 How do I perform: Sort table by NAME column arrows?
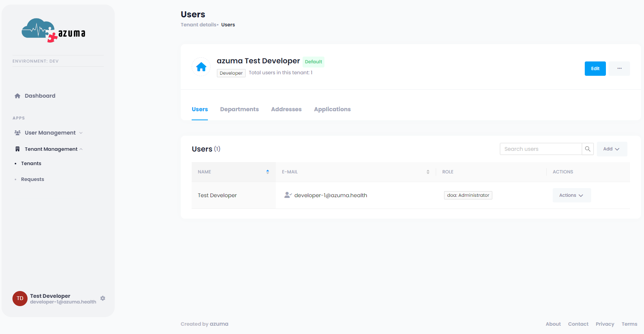[x=267, y=172]
